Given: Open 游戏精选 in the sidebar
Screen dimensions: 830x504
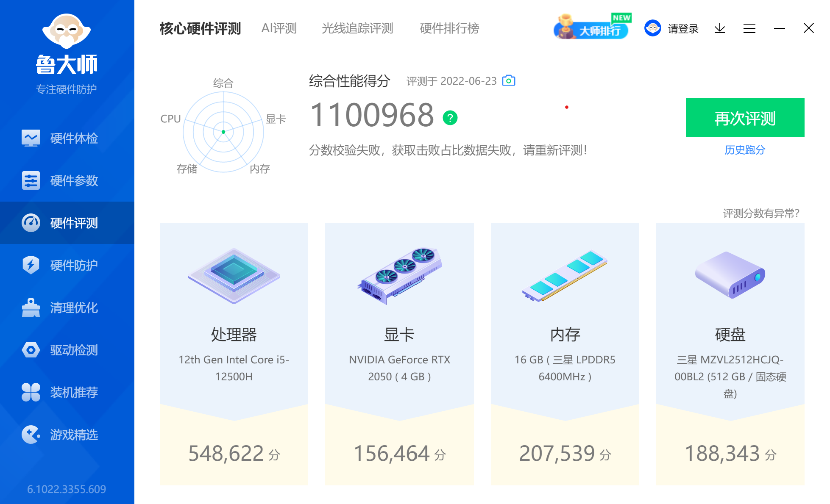Looking at the screenshot, I should (67, 435).
